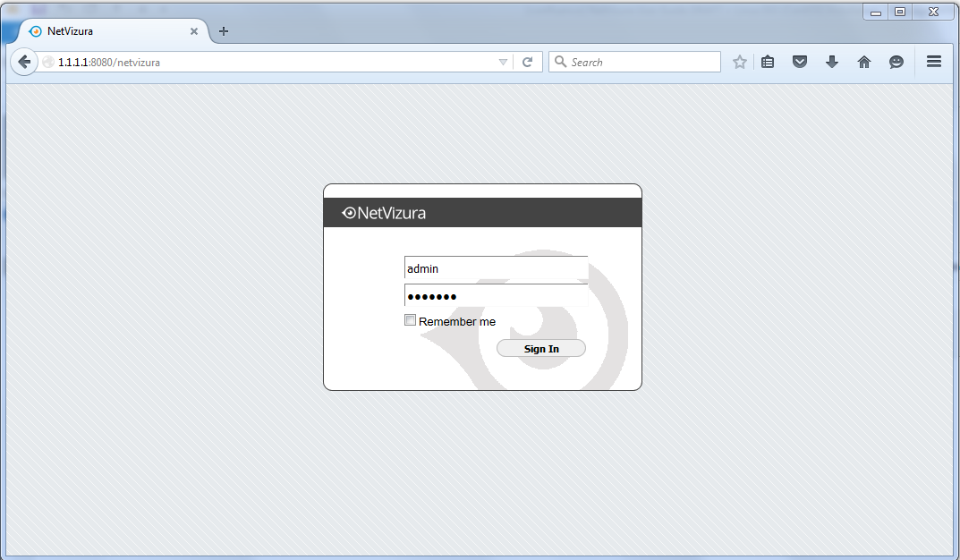Viewport: 960px width, 560px height.
Task: Show reading list with the clipboard icon
Action: [x=768, y=62]
